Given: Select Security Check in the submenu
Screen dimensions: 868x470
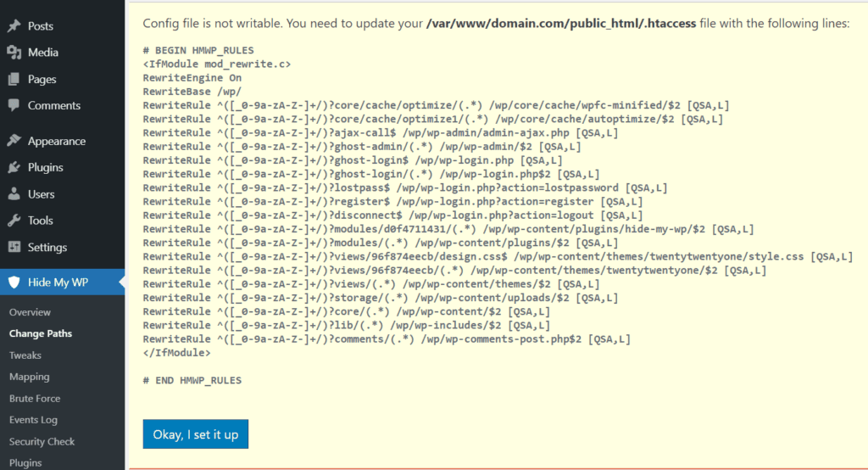Looking at the screenshot, I should point(42,441).
